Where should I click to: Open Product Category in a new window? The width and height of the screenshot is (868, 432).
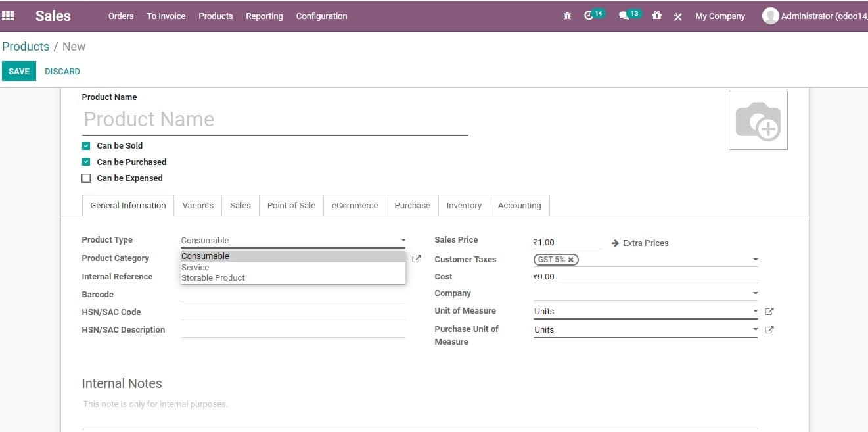coord(417,258)
